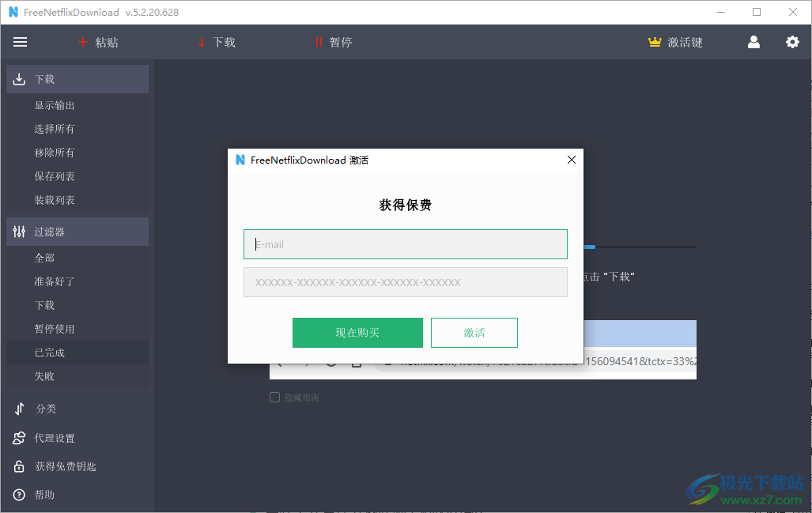This screenshot has height=513, width=812.
Task: Select 过滤器 section header
Action: (x=77, y=232)
